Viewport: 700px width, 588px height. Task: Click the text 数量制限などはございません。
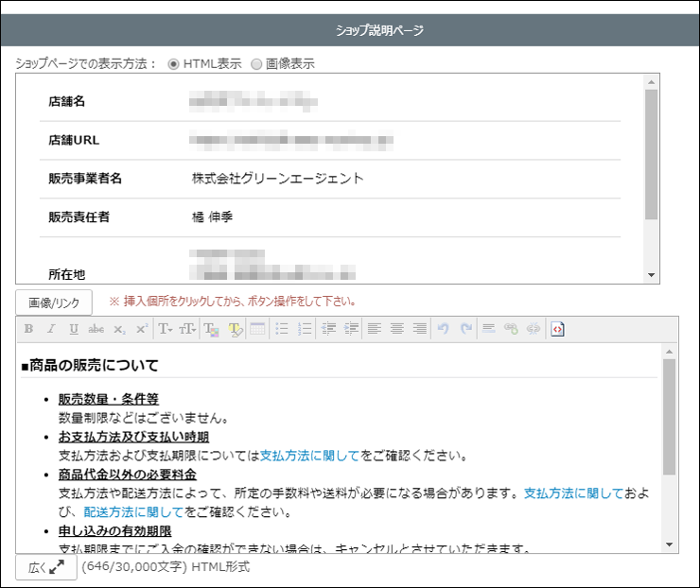145,418
